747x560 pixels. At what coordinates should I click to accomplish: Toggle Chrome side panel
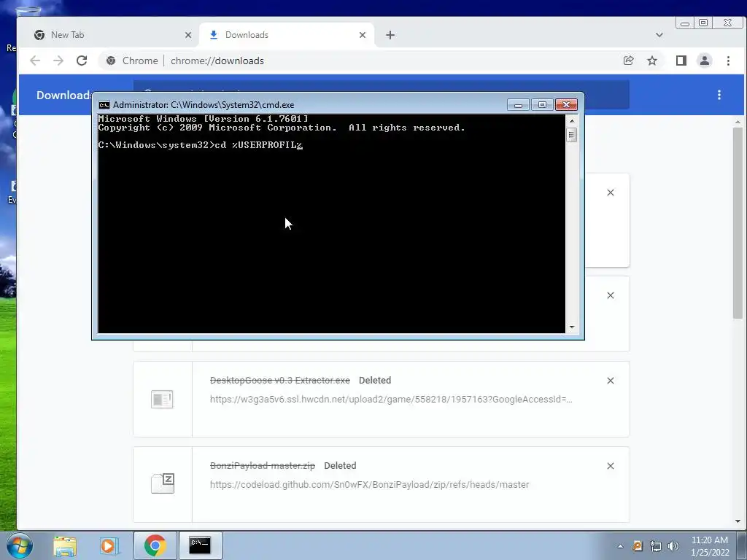681,61
